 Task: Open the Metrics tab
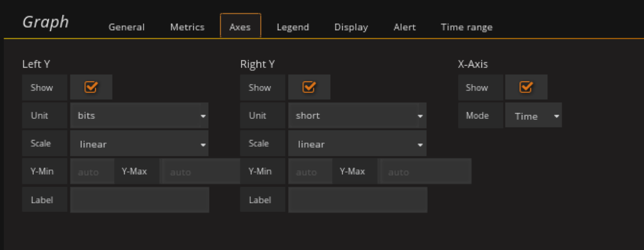pos(187,27)
